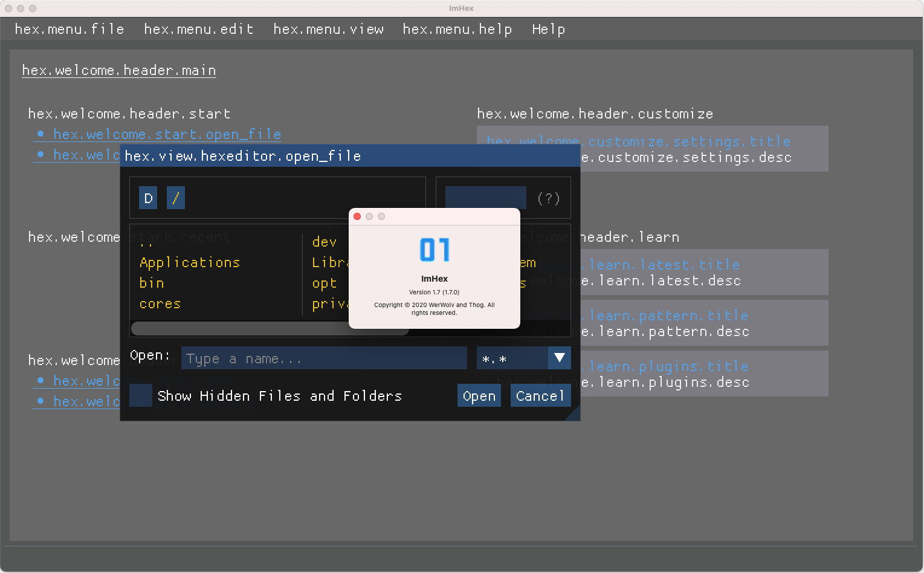
Task: Open the *.* file filter dropdown
Action: coord(558,358)
